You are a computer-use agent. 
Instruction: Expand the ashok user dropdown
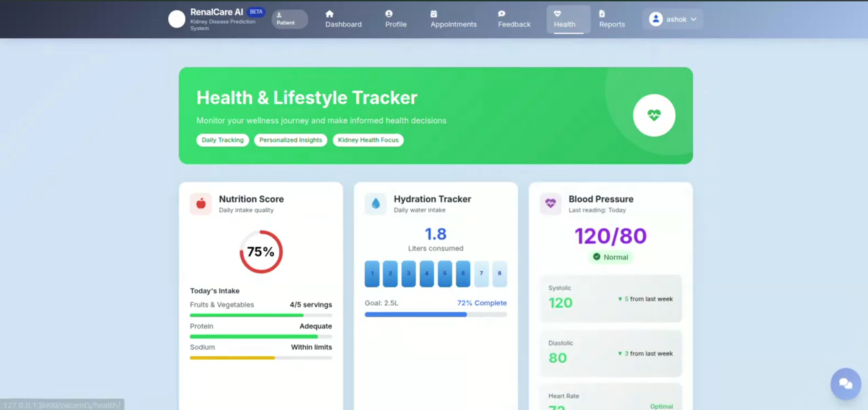click(672, 19)
